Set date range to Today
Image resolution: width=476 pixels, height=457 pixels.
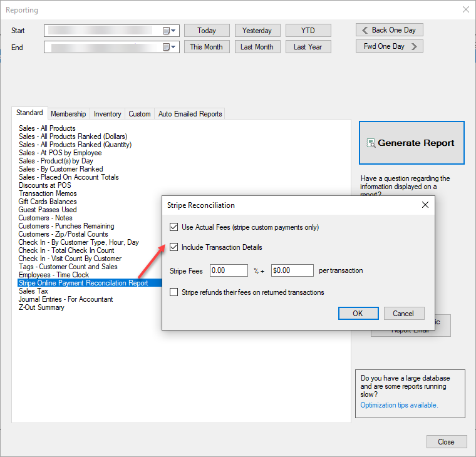207,30
